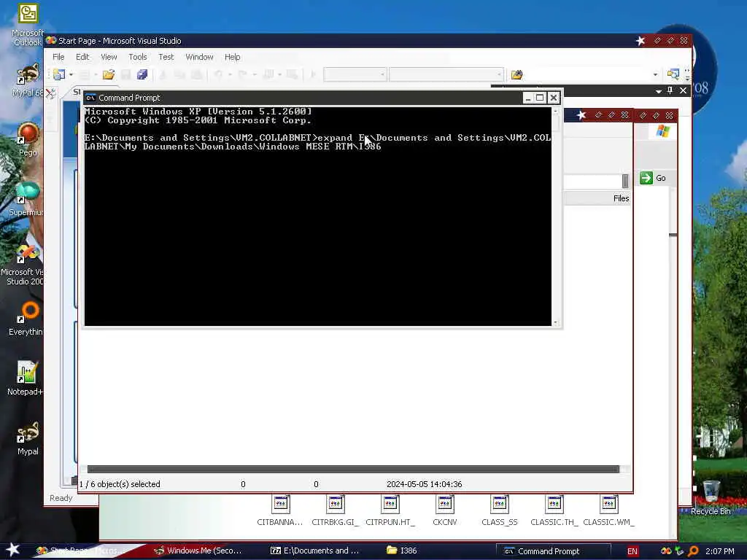Toggle auto-hide pin on Visual Studio panel
The height and width of the screenshot is (560, 747).
point(670,90)
